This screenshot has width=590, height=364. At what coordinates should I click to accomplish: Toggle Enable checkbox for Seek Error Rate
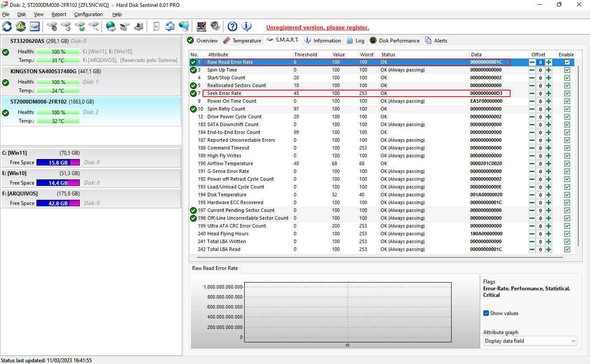tap(567, 93)
